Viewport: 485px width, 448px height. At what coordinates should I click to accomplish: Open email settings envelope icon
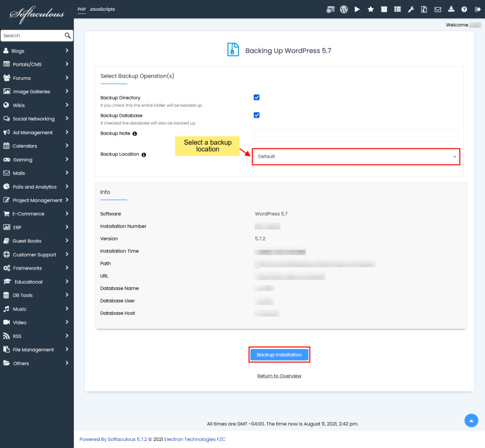coord(438,10)
